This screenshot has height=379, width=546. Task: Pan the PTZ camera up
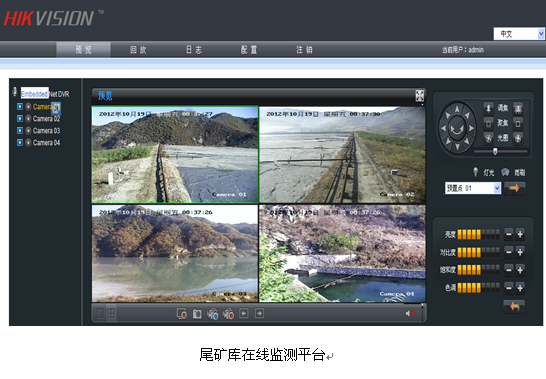point(457,109)
